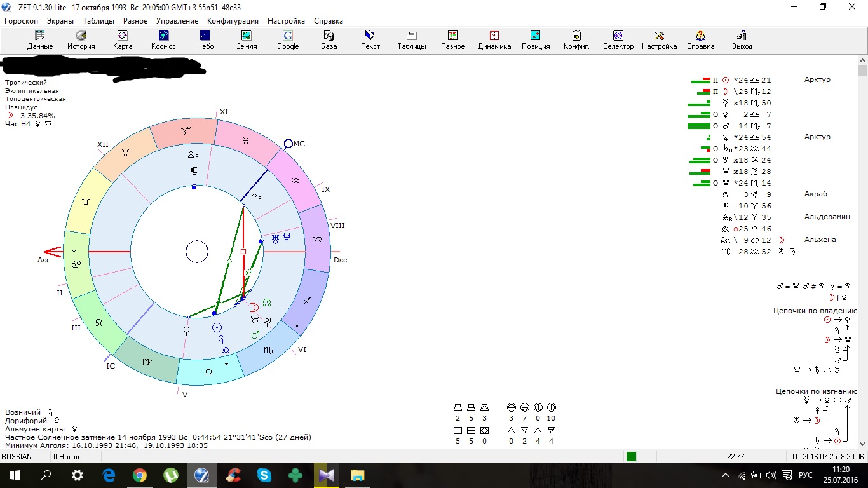Open the База database icon

[329, 40]
